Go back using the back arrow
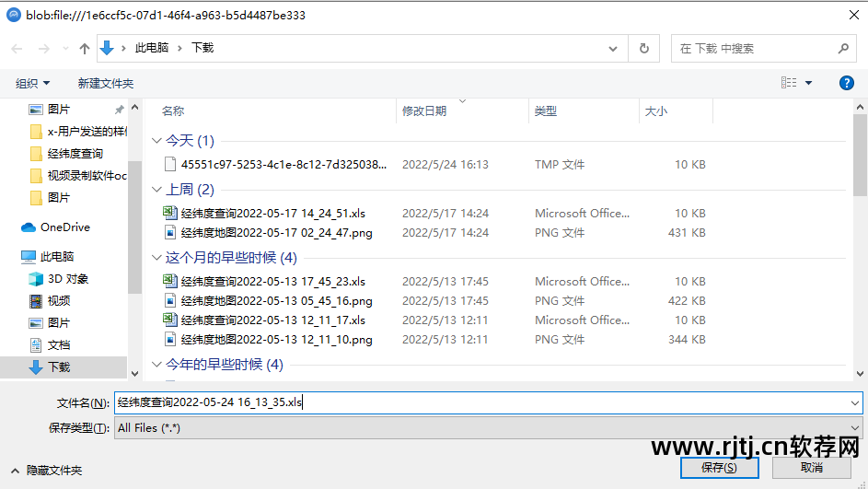 click(x=17, y=49)
